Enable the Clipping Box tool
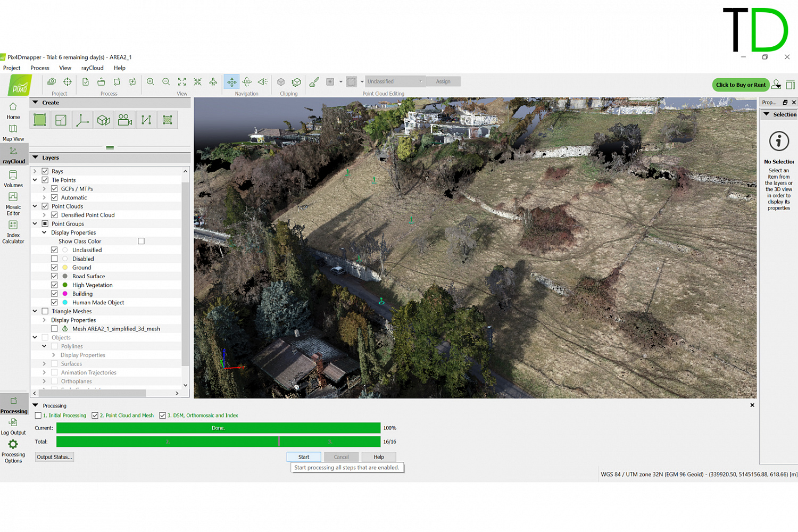Viewport: 798px width, 532px height. point(281,81)
